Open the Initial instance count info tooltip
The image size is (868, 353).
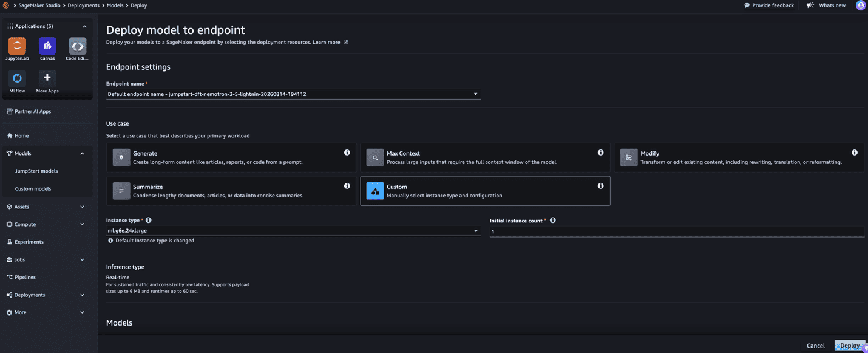(553, 221)
